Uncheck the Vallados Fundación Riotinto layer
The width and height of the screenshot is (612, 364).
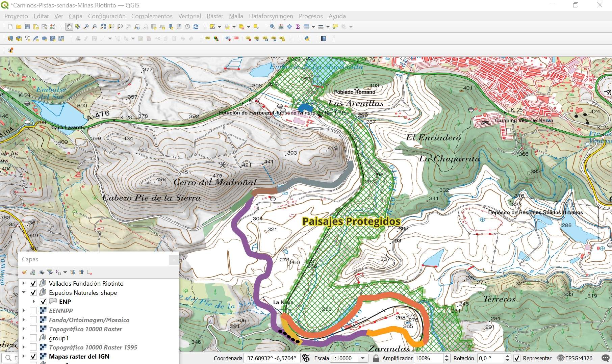(33, 283)
